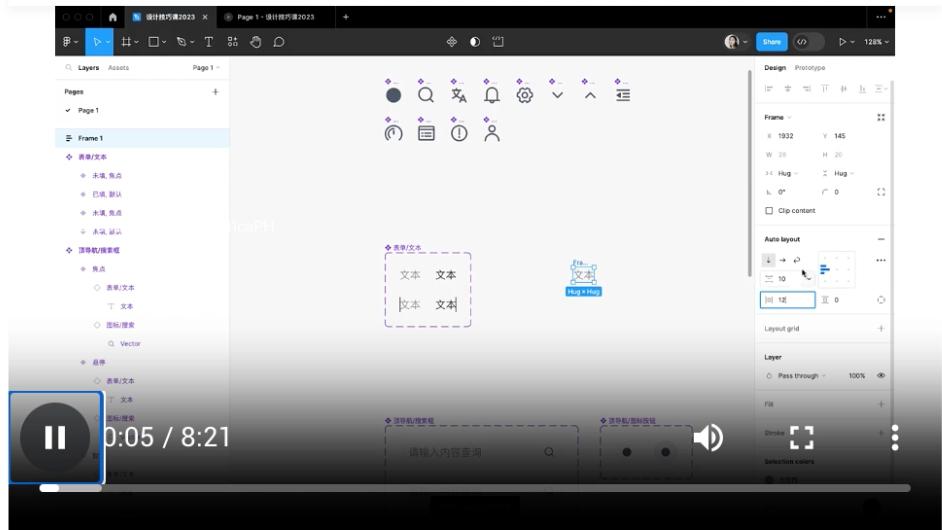942x530 pixels.
Task: Click the video progress bar
Action: pos(475,488)
